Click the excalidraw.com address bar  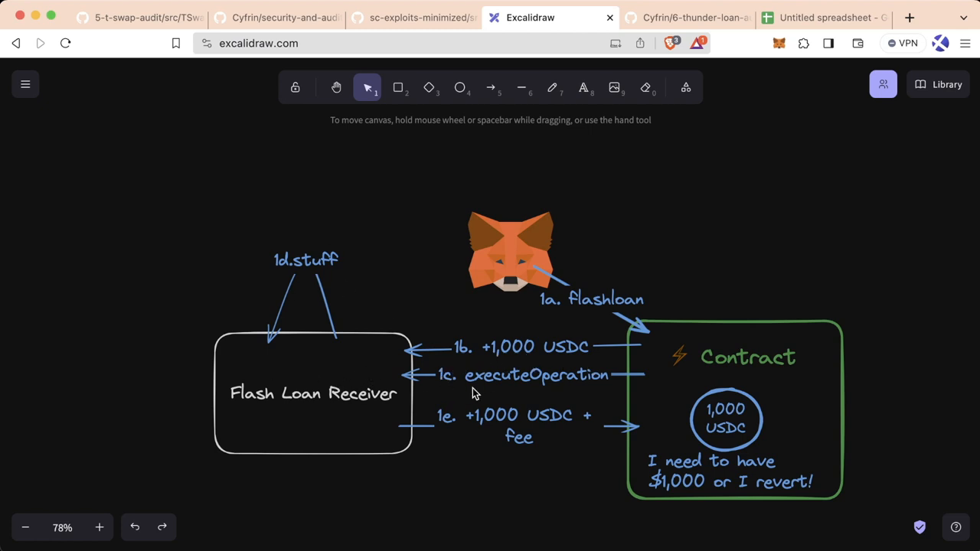pos(406,44)
